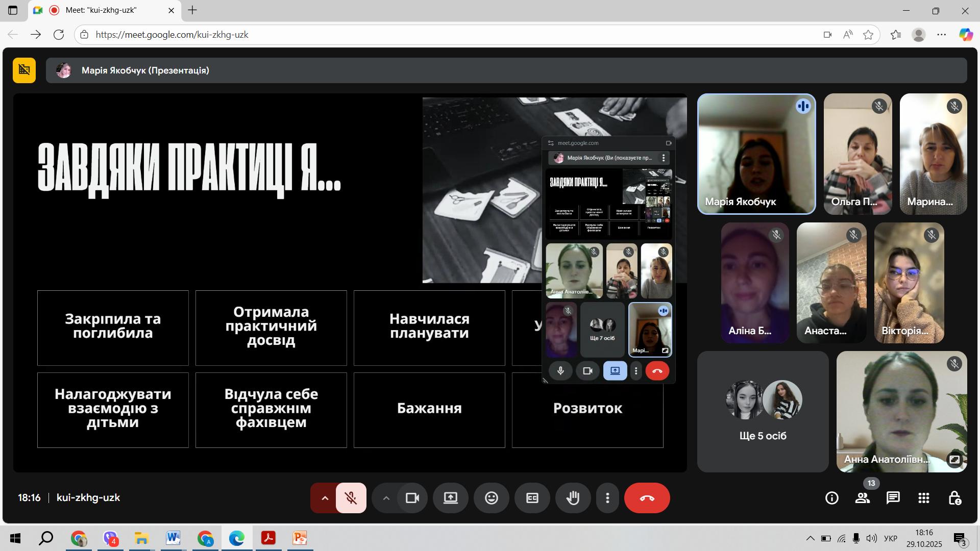Open host controls lock icon
The width and height of the screenshot is (980, 551).
pos(954,498)
